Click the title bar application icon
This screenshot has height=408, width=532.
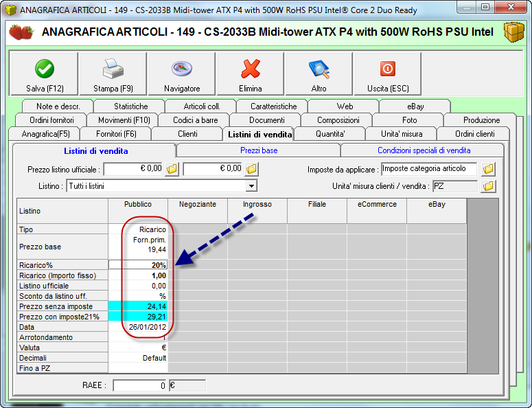pos(10,10)
